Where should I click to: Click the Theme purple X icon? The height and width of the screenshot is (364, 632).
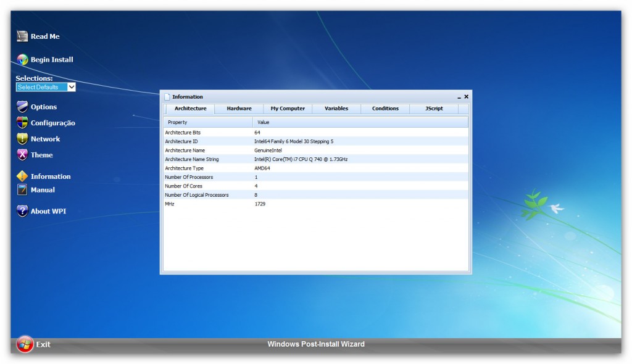22,155
